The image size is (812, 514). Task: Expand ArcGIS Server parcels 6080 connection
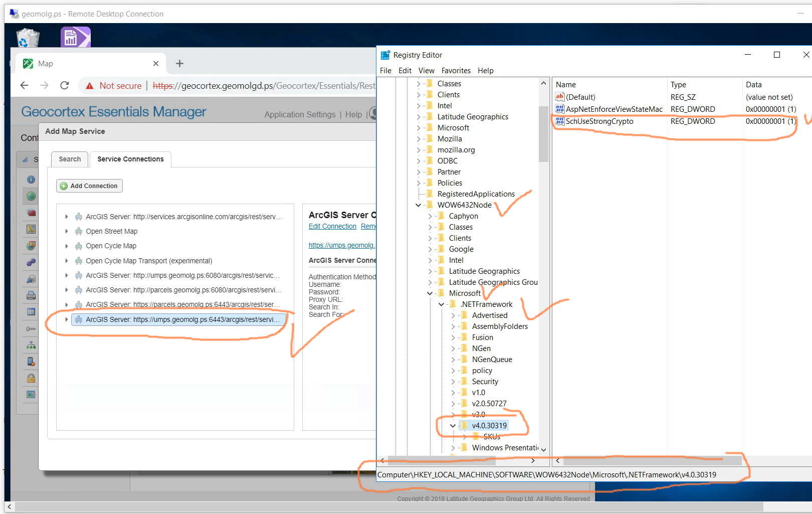(x=66, y=290)
